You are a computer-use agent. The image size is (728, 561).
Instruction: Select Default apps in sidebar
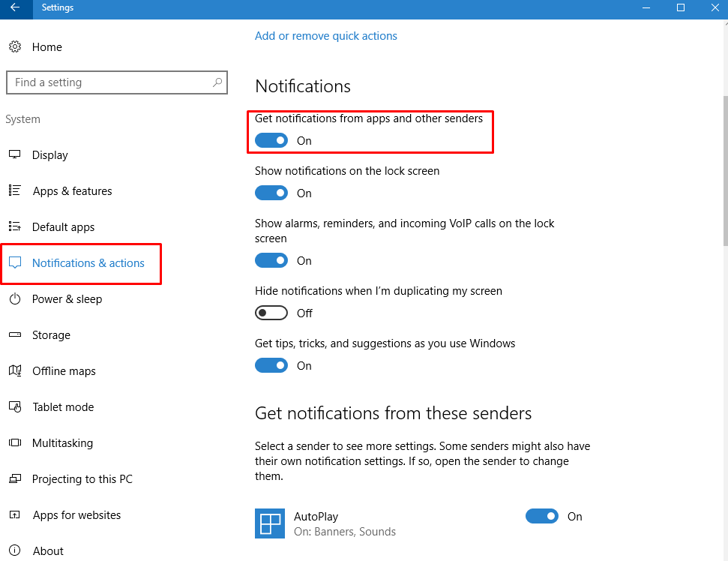(x=63, y=227)
